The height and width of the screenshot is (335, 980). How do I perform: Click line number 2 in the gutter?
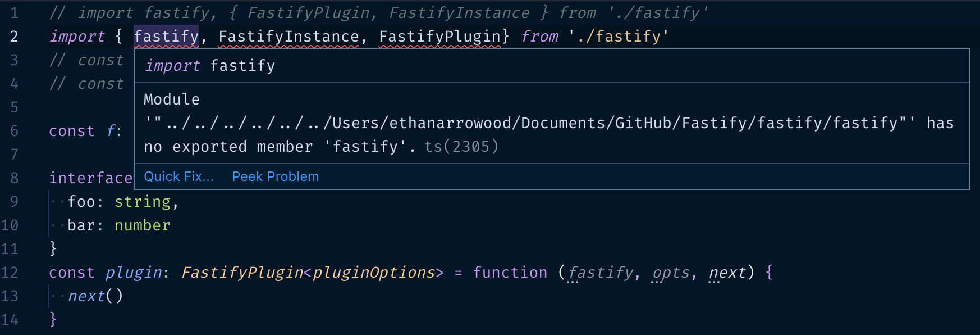[14, 37]
